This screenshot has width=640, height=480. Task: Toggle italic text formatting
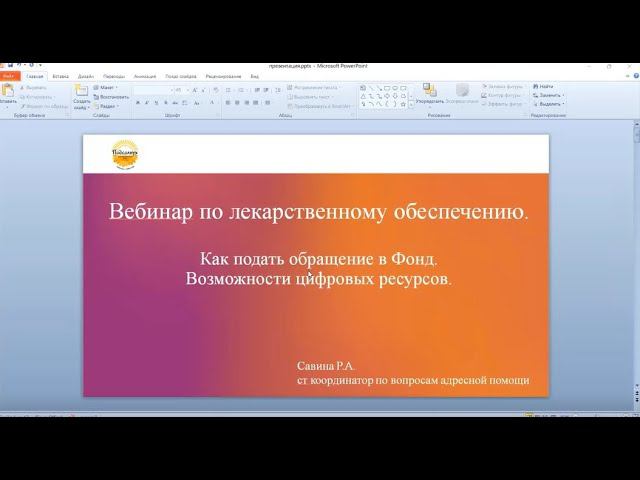145,103
